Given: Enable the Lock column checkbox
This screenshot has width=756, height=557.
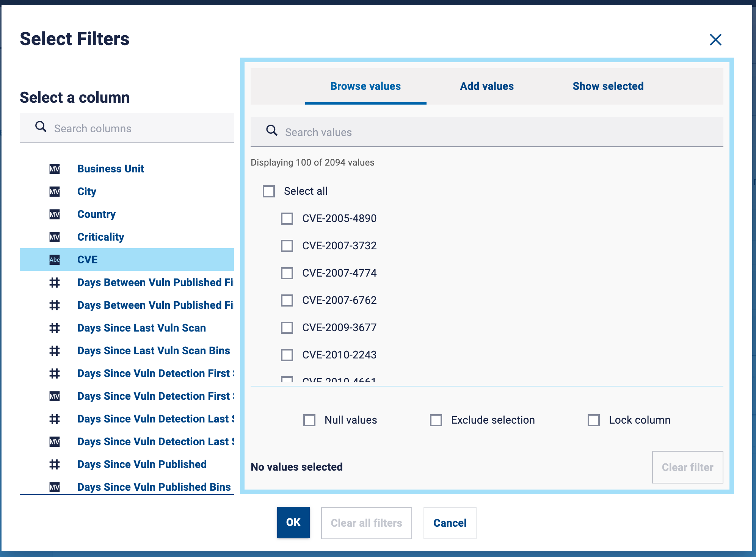Looking at the screenshot, I should [594, 420].
